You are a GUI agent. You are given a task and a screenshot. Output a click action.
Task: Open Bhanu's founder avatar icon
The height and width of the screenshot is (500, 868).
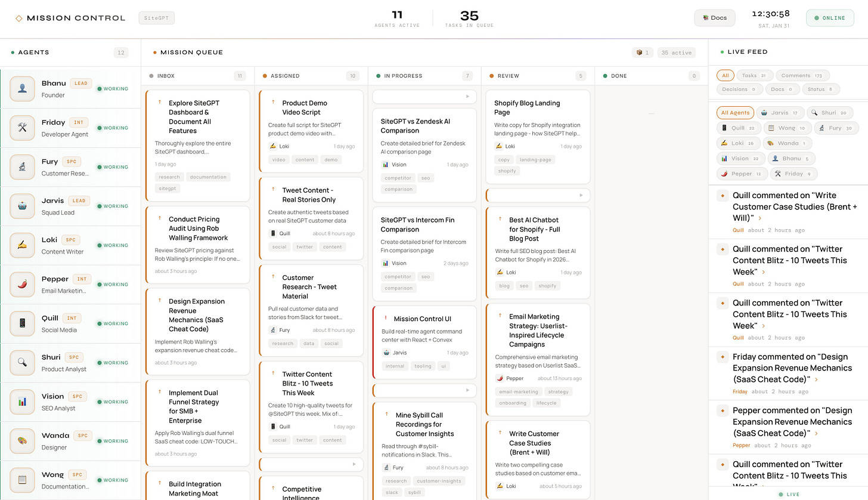(23, 88)
